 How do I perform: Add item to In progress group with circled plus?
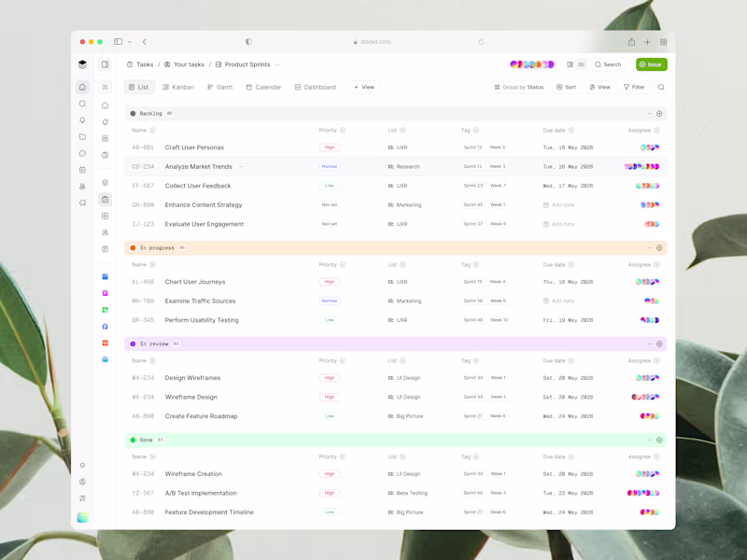(659, 247)
